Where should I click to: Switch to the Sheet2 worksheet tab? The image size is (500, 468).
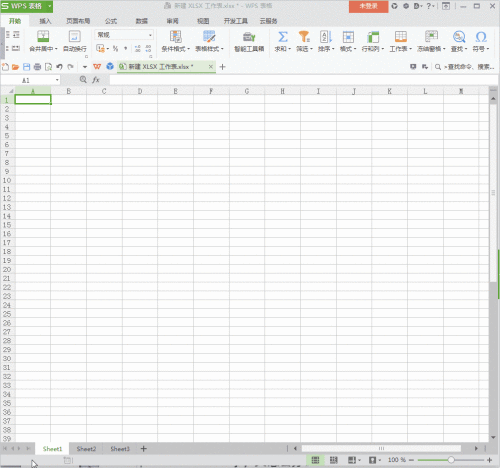[86, 449]
